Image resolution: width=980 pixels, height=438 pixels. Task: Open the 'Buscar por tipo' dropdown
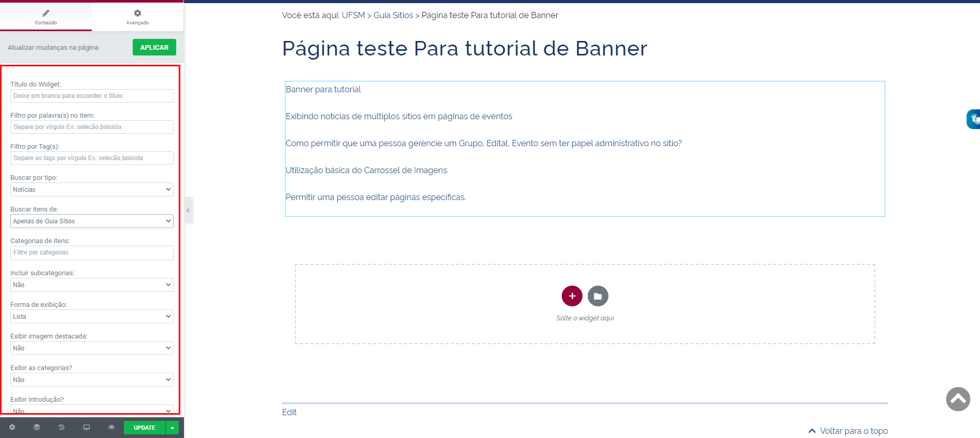92,190
